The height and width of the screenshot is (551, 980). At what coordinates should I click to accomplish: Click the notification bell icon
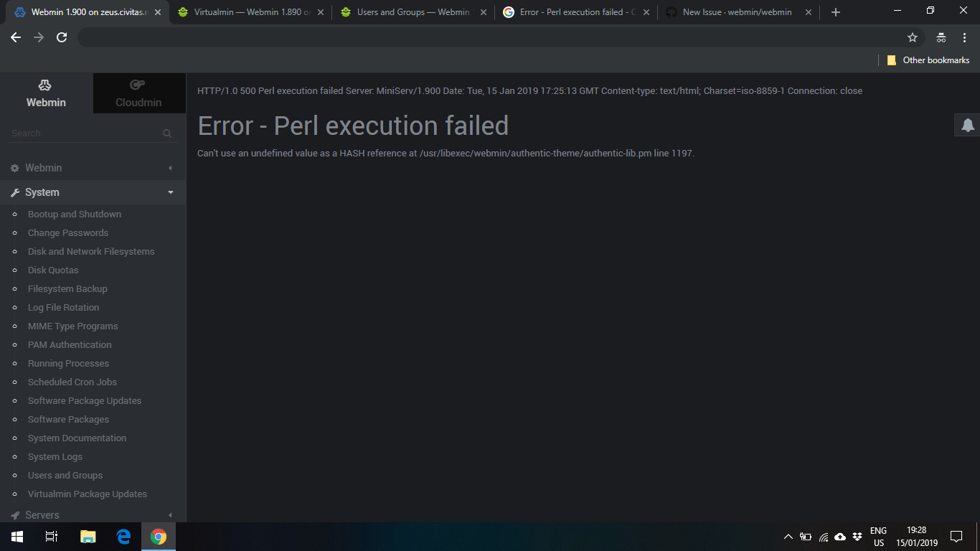click(x=967, y=125)
